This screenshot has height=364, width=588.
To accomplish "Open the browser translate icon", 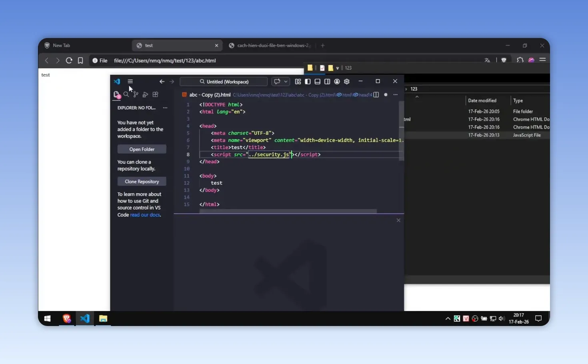I will 487,60.
